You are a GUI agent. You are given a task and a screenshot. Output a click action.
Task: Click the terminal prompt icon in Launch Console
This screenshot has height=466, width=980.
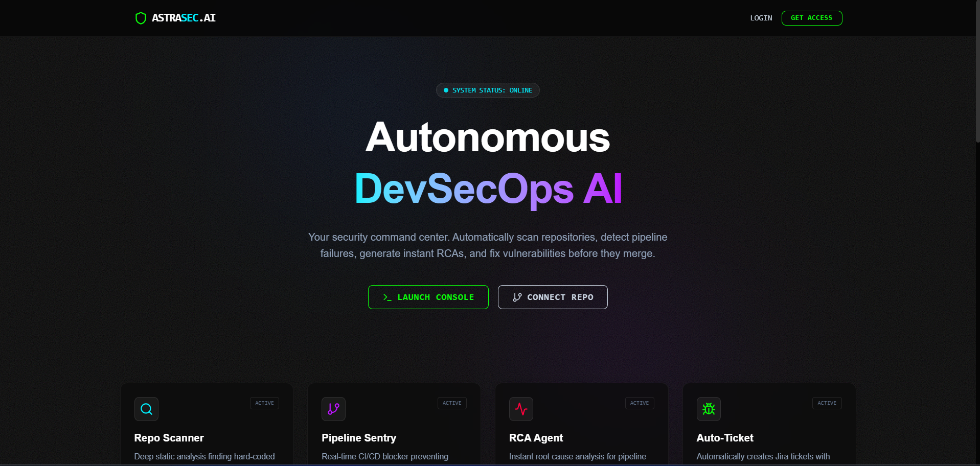[388, 297]
